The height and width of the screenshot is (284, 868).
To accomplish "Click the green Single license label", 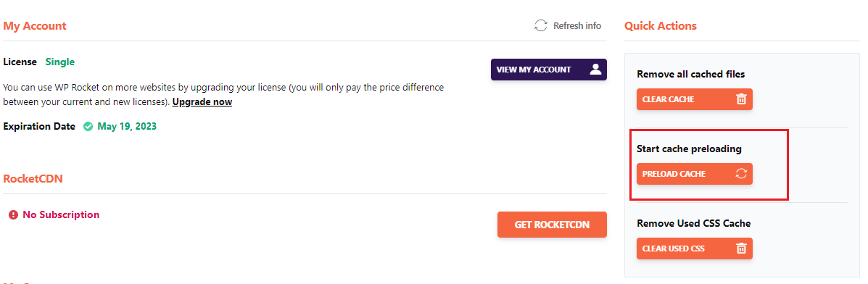I will coord(59,62).
